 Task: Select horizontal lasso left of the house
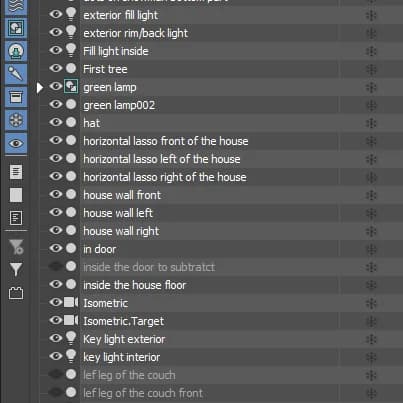[x=162, y=159]
